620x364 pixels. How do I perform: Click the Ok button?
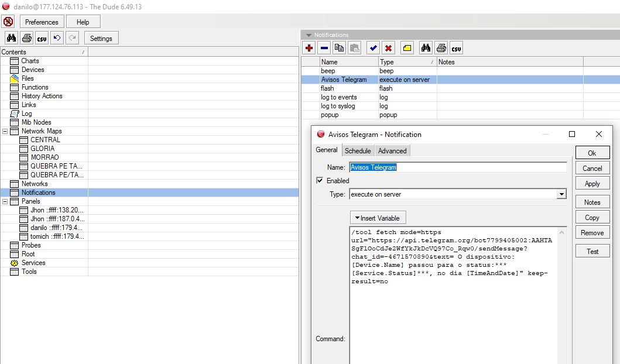pos(592,153)
